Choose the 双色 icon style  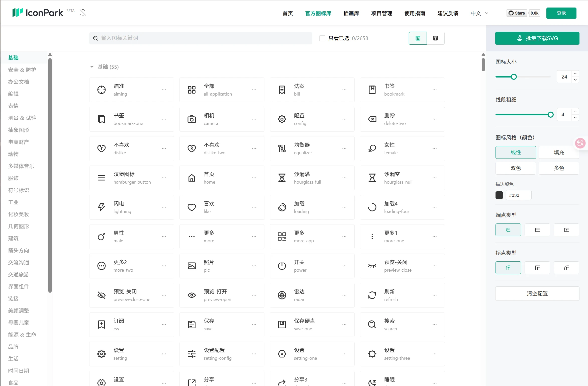(x=516, y=168)
